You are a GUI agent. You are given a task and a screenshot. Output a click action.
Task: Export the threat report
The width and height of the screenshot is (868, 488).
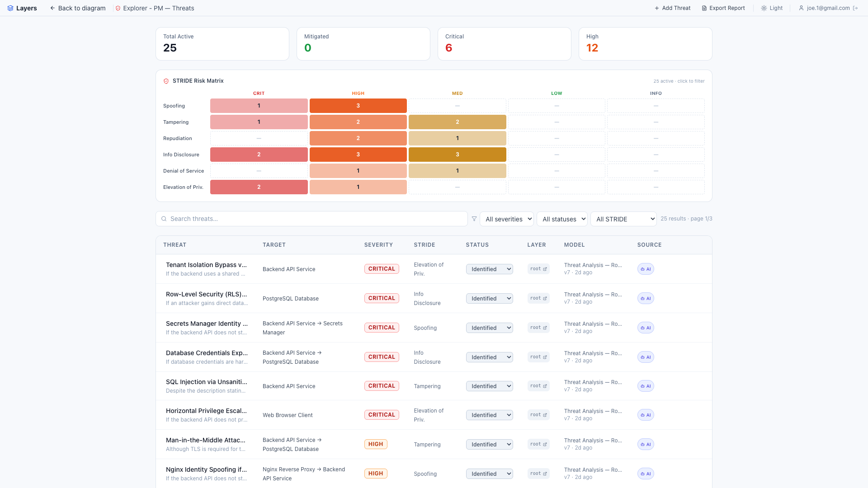pyautogui.click(x=723, y=8)
